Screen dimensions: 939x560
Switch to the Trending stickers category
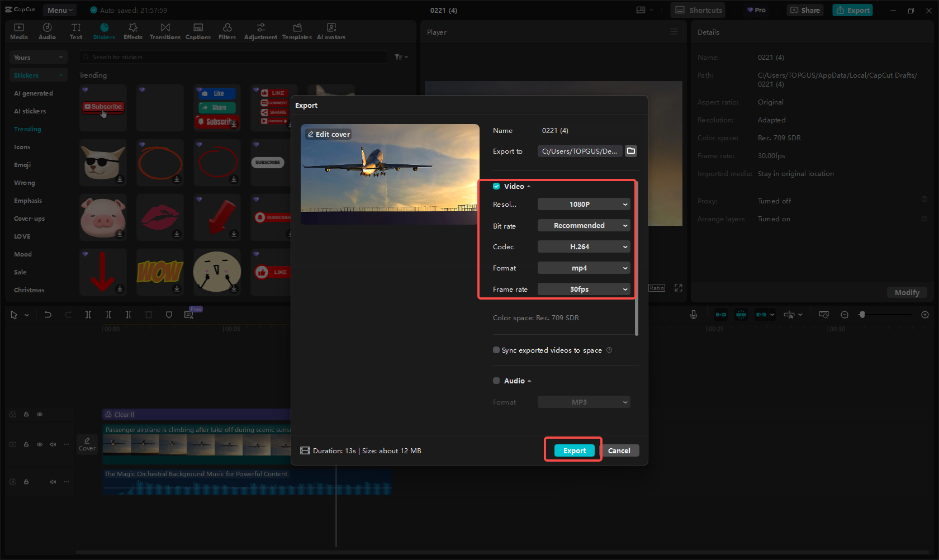pos(27,129)
